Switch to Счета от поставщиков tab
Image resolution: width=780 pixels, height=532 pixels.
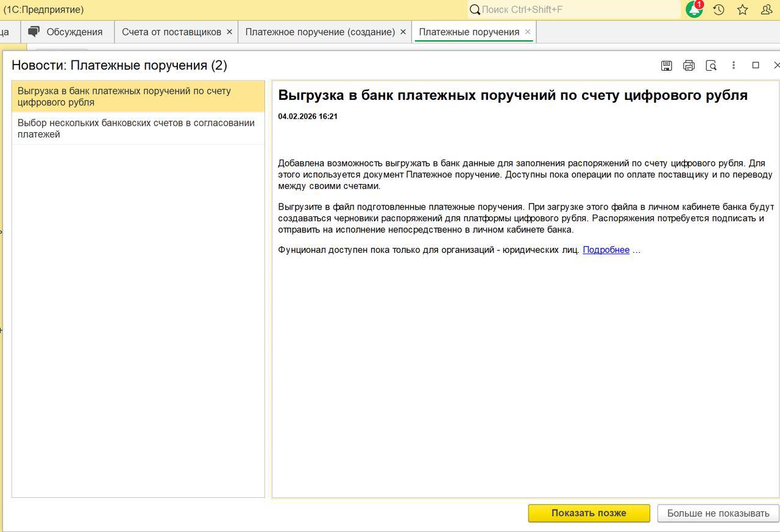coord(171,32)
